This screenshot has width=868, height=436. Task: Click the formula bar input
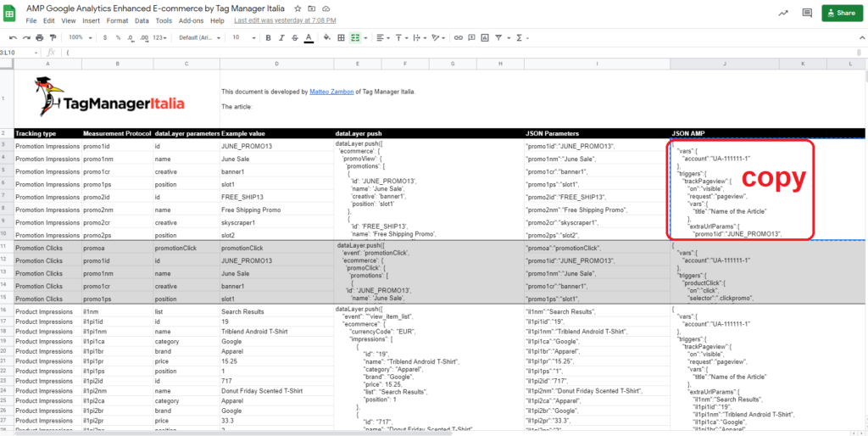pos(459,52)
